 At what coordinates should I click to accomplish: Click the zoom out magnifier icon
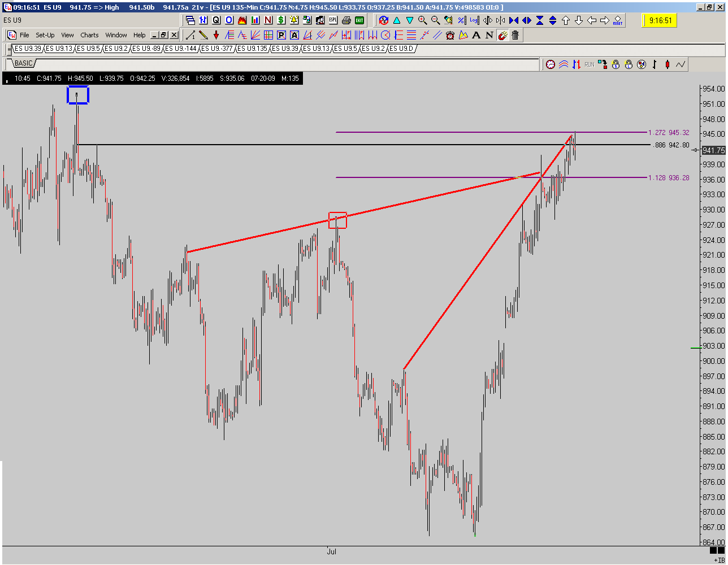tap(435, 20)
